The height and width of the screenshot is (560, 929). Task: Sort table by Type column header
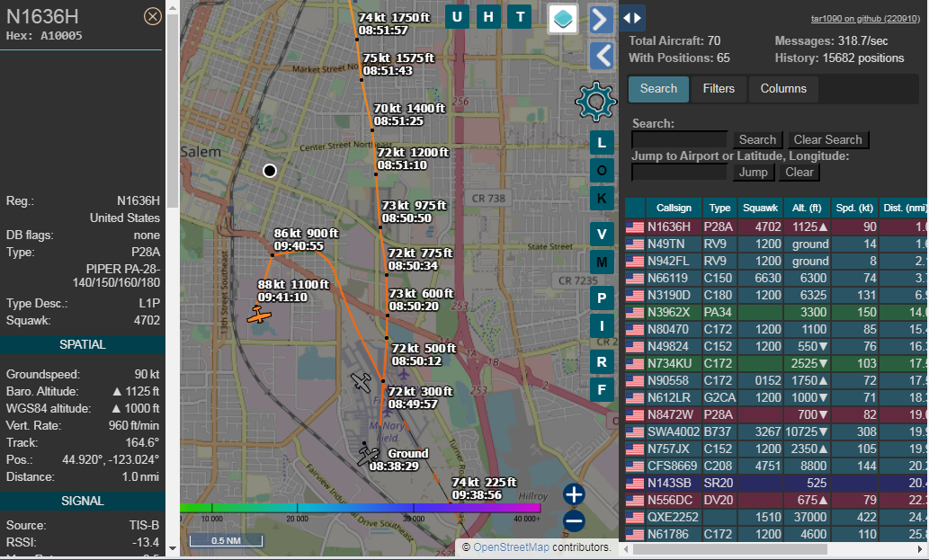pyautogui.click(x=719, y=208)
